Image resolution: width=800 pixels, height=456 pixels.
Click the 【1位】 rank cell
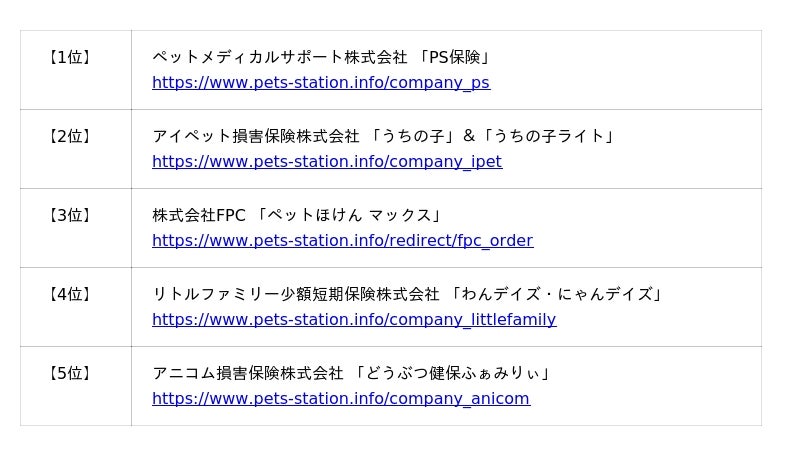(70, 58)
